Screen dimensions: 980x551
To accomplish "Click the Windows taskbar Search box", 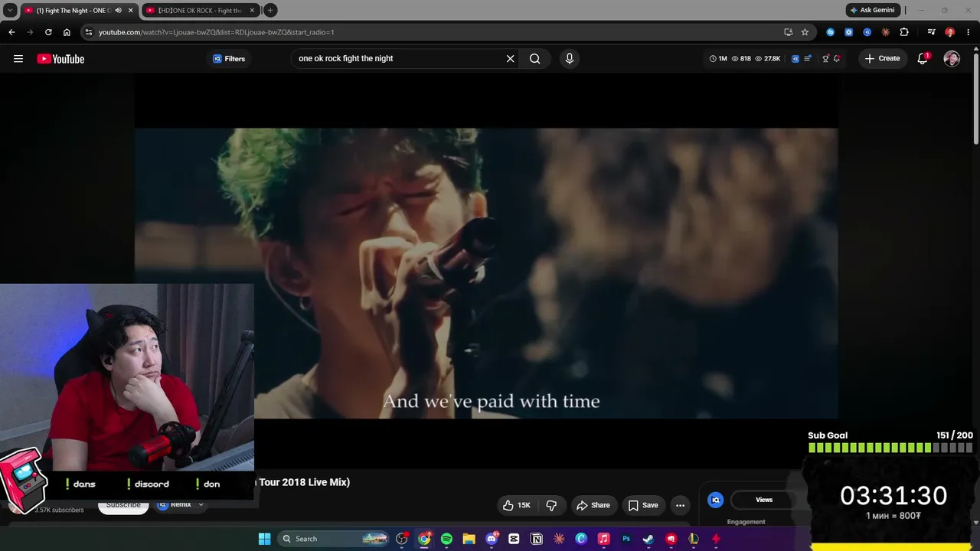I will coord(333,539).
